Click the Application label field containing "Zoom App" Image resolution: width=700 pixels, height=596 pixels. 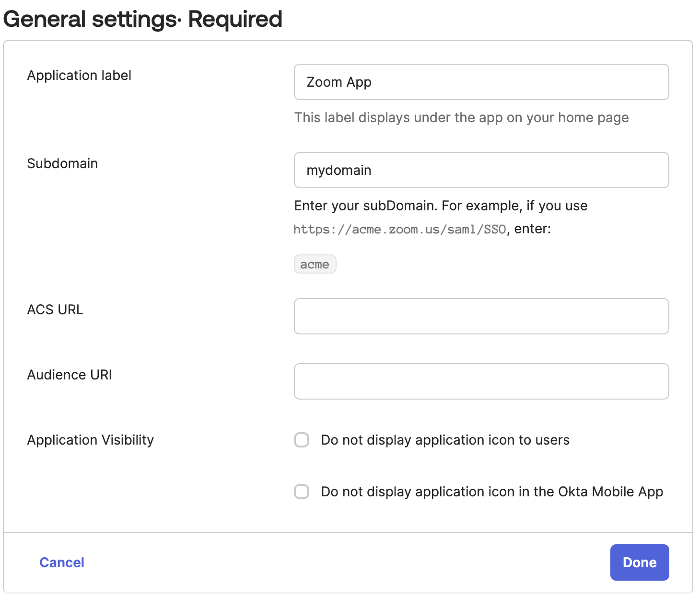(481, 82)
